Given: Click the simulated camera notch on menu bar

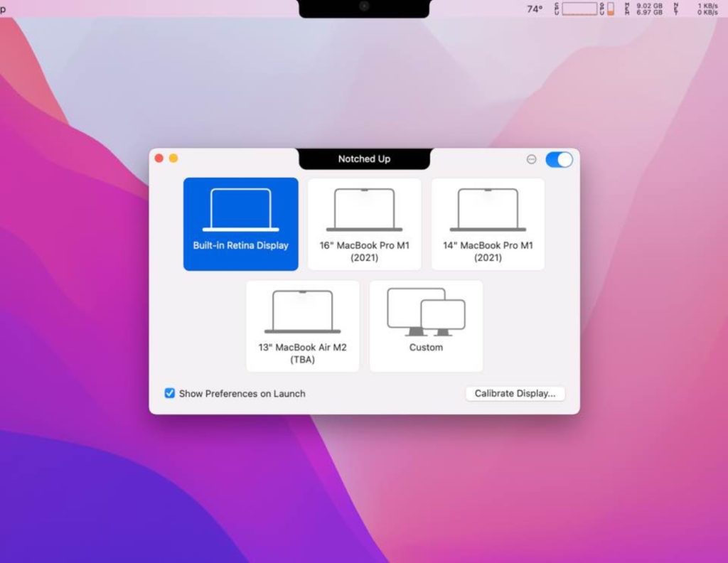Looking at the screenshot, I should (x=364, y=7).
